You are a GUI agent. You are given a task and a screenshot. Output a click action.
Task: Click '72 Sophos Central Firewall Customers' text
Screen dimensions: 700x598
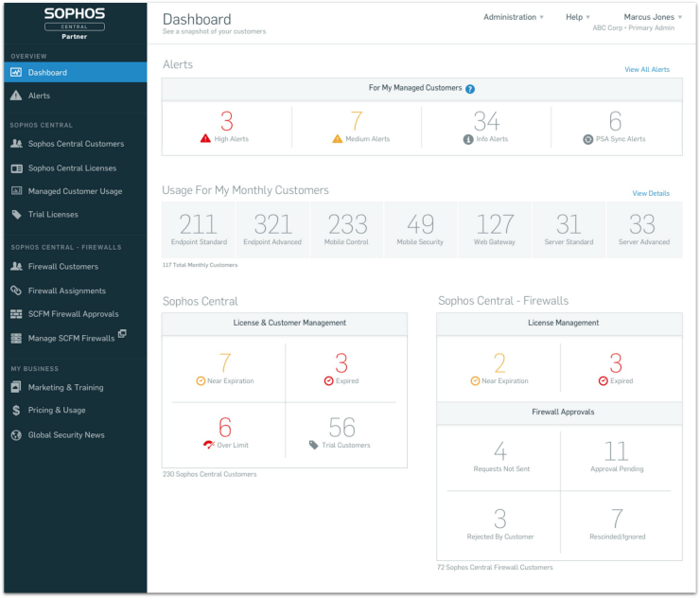click(495, 567)
